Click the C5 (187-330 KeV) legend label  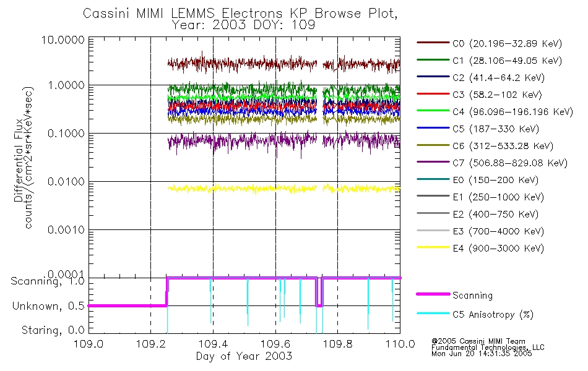coord(496,129)
